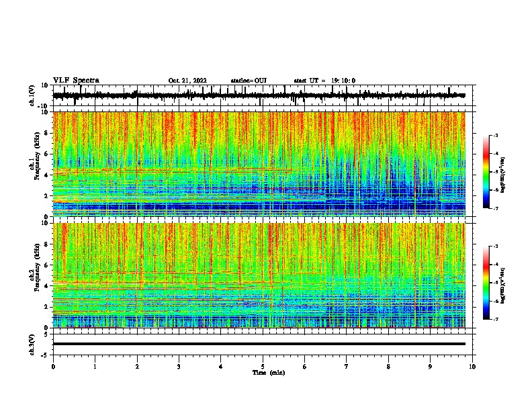This screenshot has width=532, height=411.
Task: Click the ch.2 spectrogram color scale bar
Action: tap(486, 283)
